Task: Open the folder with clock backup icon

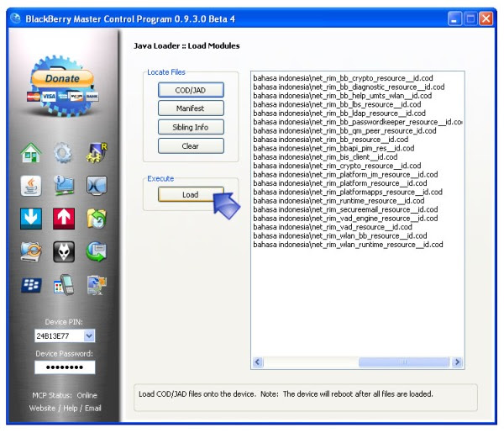Action: 97,219
